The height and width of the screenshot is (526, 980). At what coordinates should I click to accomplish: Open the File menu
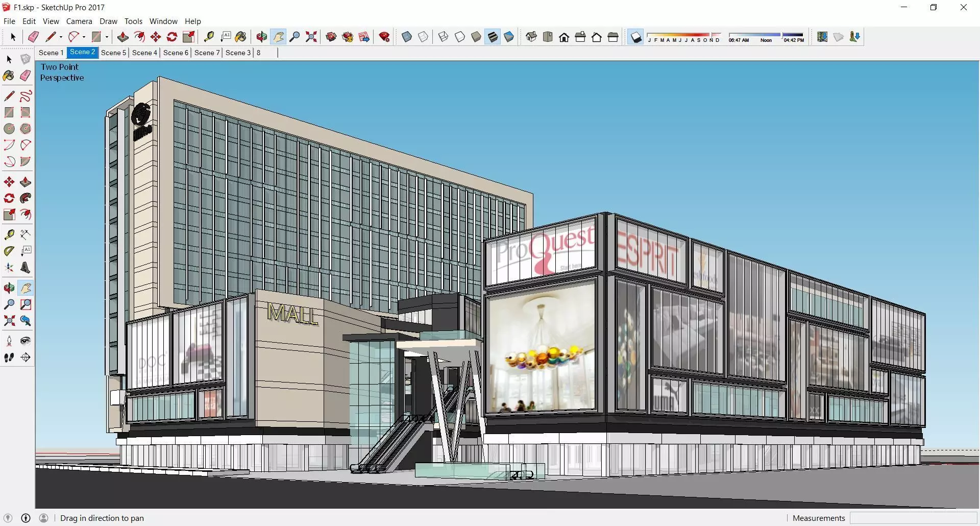click(x=9, y=21)
